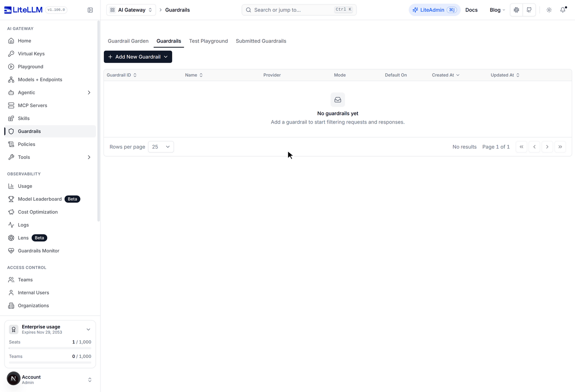Sort by Updated At column
The height and width of the screenshot is (392, 575).
pos(505,75)
